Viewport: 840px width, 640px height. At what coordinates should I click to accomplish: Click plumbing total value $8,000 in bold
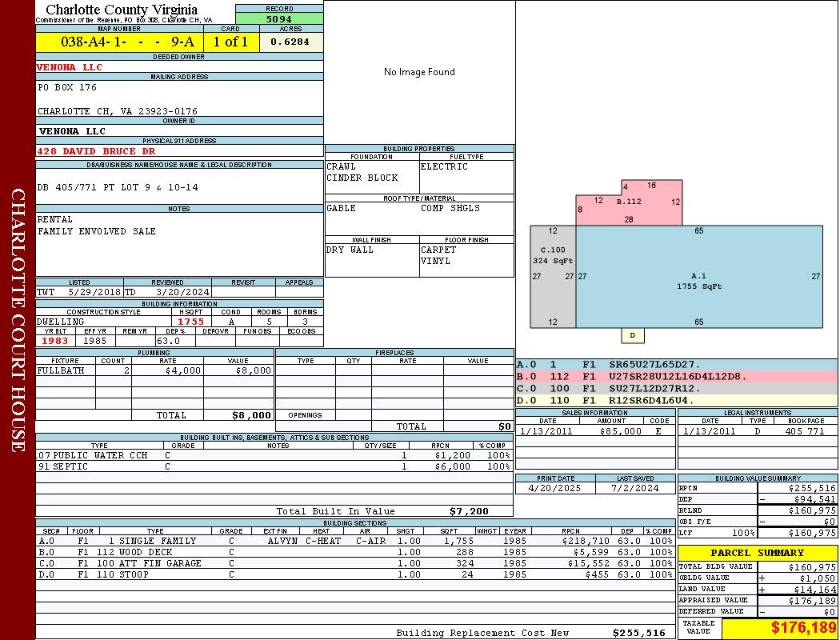tap(251, 415)
